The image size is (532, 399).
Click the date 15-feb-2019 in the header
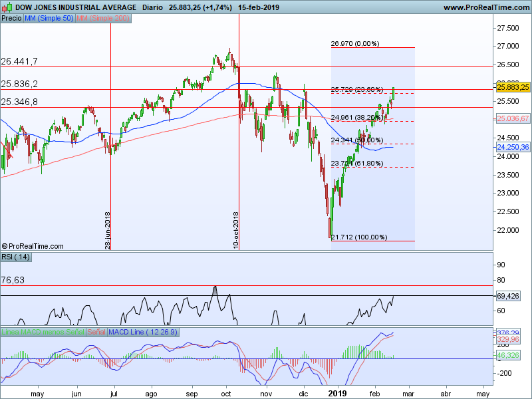(x=259, y=7)
